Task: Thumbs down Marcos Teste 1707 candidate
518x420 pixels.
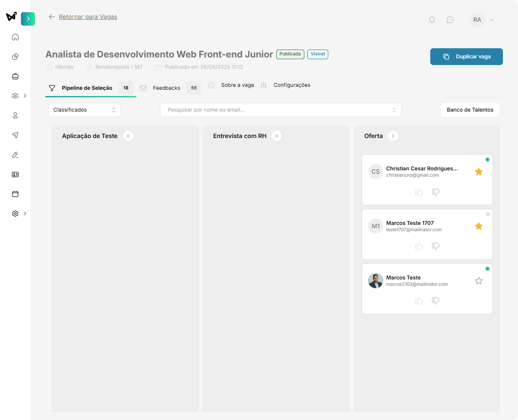Action: pyautogui.click(x=436, y=246)
